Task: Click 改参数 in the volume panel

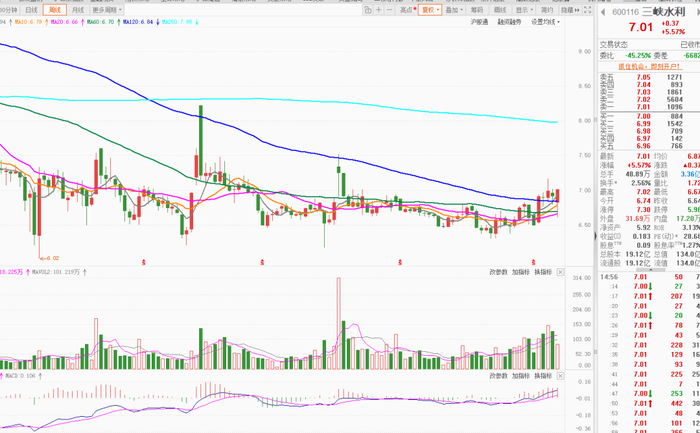Action: click(x=498, y=272)
